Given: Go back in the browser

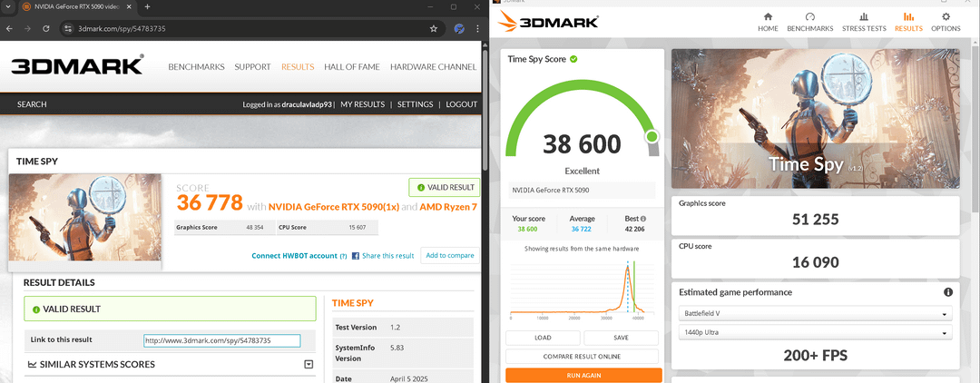Looking at the screenshot, I should (x=10, y=29).
